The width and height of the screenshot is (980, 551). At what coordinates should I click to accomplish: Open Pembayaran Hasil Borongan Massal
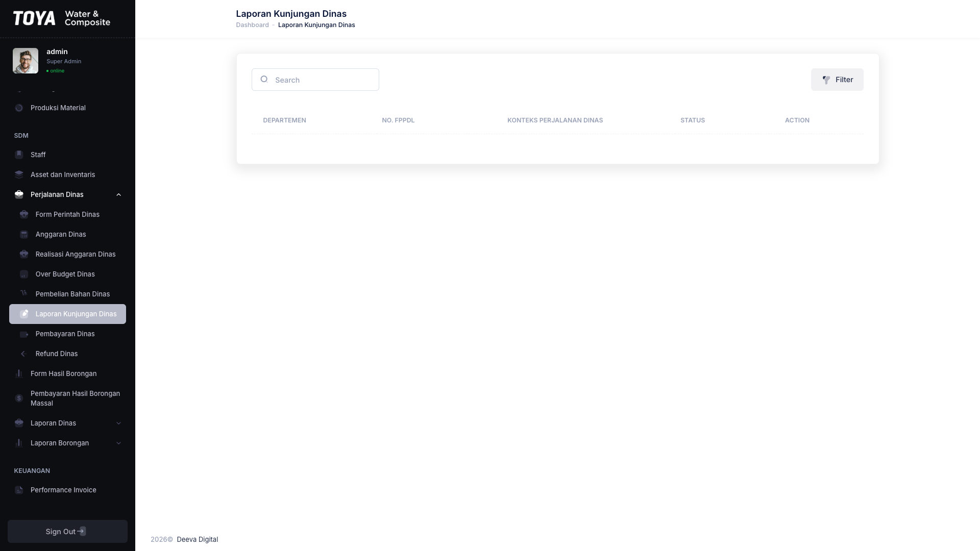click(x=67, y=398)
